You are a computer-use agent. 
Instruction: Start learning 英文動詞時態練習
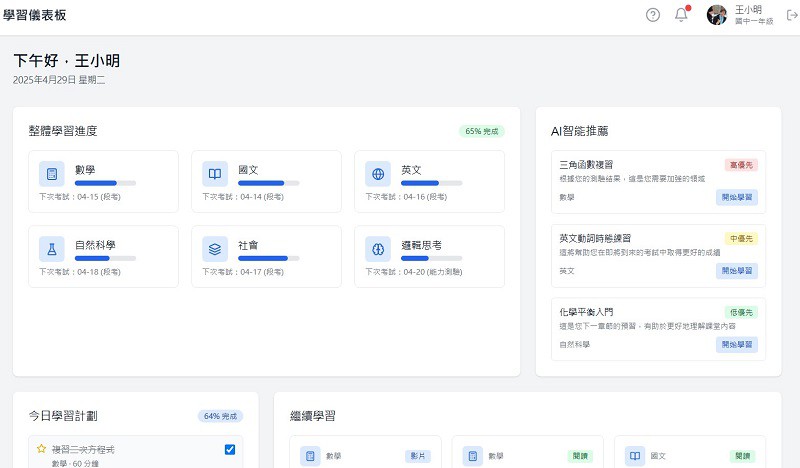pos(736,271)
